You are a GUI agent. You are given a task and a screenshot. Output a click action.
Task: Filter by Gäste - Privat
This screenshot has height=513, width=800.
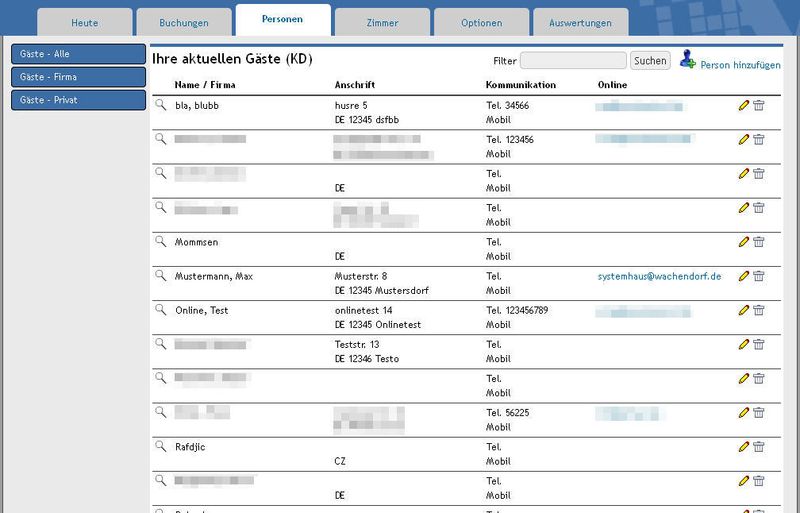coord(79,100)
